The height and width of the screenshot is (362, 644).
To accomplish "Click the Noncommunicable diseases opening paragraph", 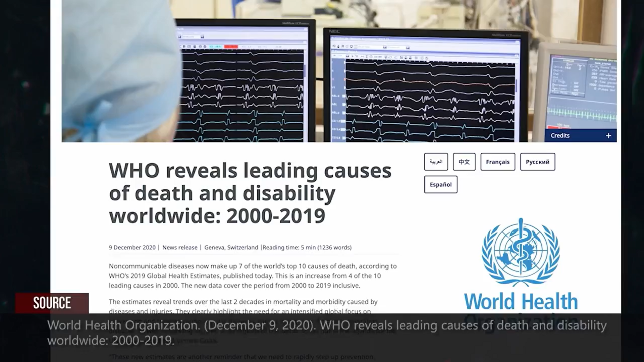I will point(253,276).
